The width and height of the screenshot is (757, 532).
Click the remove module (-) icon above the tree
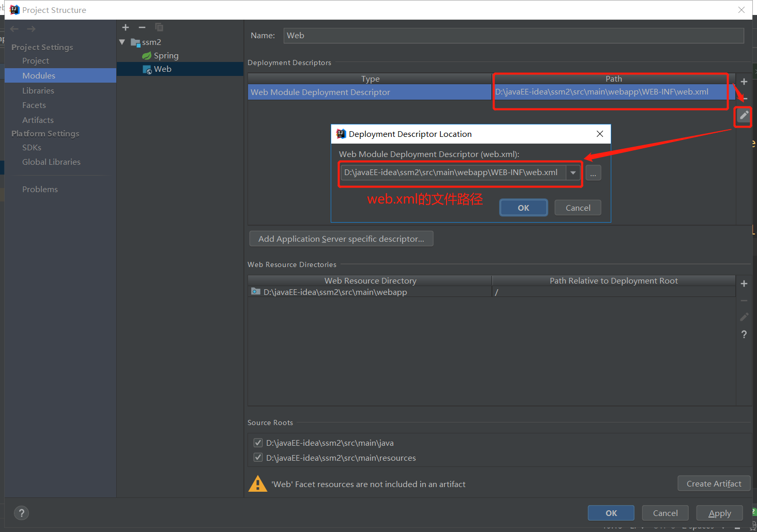pyautogui.click(x=142, y=27)
